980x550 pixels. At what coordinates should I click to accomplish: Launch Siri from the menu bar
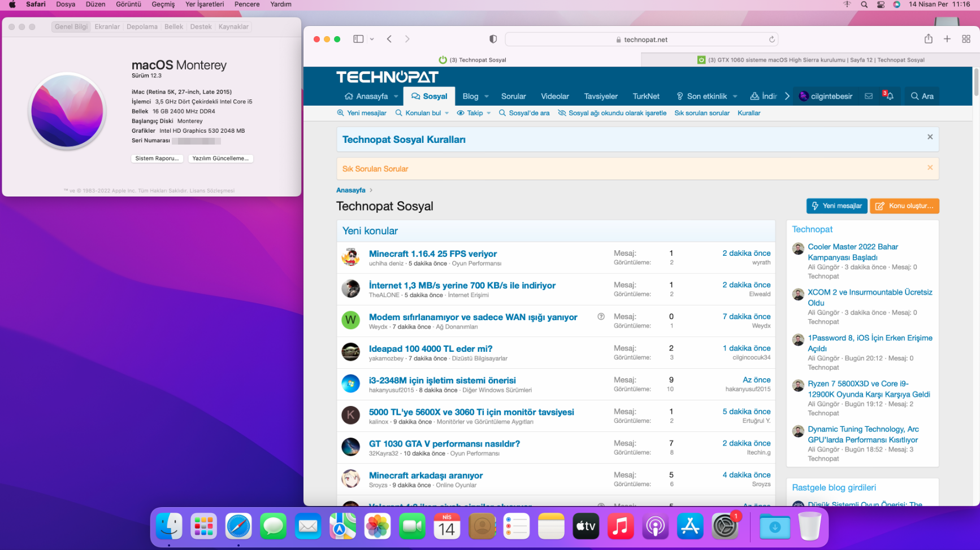pos(896,5)
